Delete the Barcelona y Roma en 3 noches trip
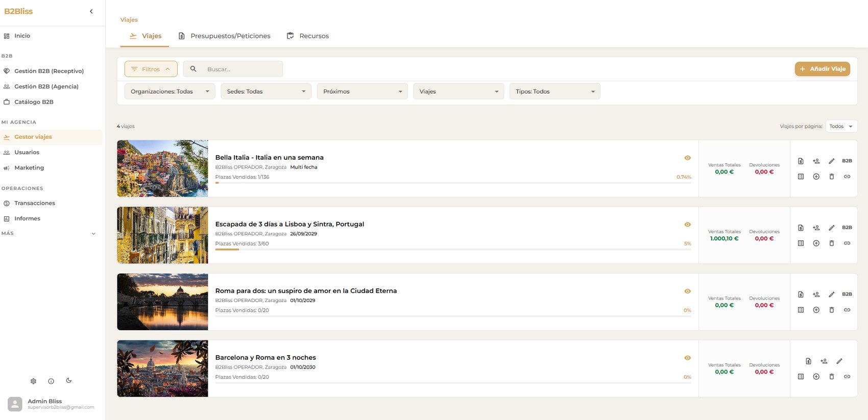Viewport: 868px width, 420px height. [x=831, y=377]
